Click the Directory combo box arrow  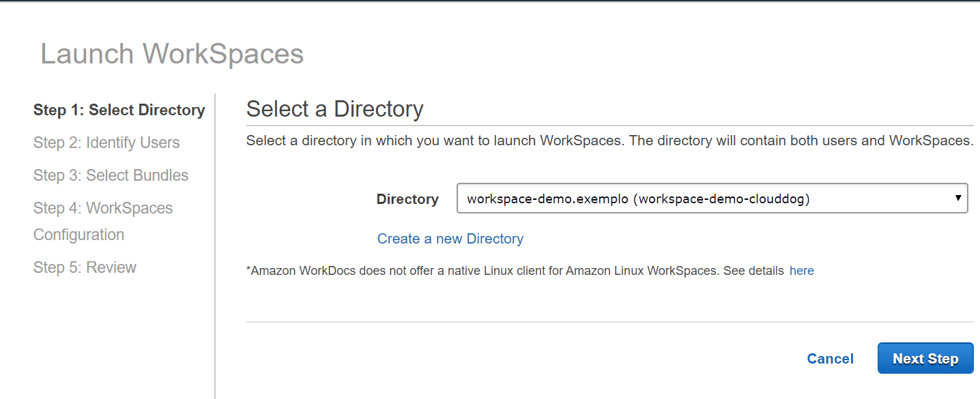958,198
